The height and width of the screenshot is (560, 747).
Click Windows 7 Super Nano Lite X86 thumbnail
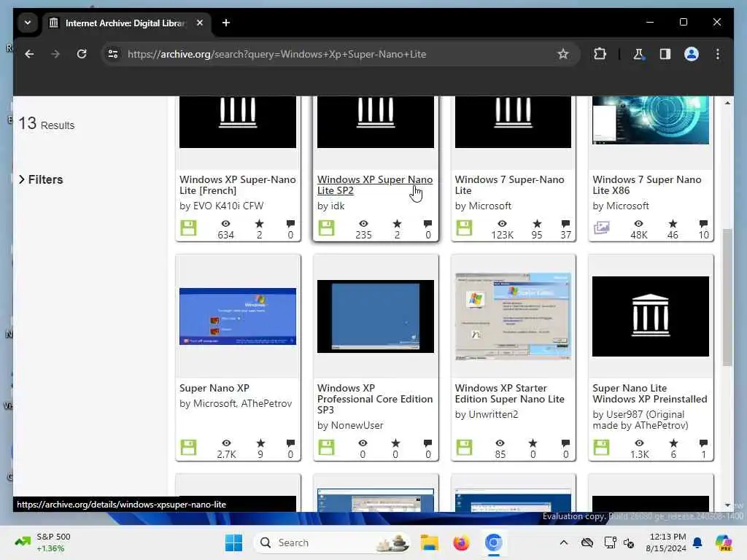pyautogui.click(x=650, y=120)
